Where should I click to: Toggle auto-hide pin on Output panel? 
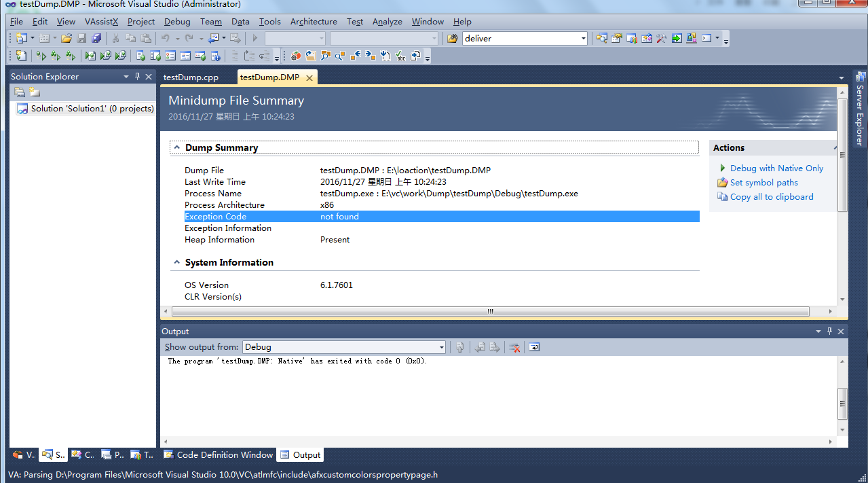click(829, 332)
